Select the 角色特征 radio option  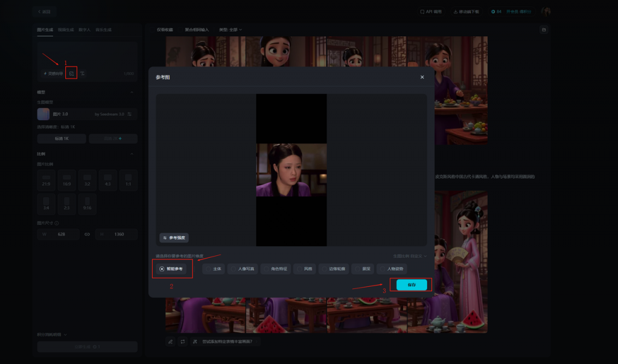275,269
